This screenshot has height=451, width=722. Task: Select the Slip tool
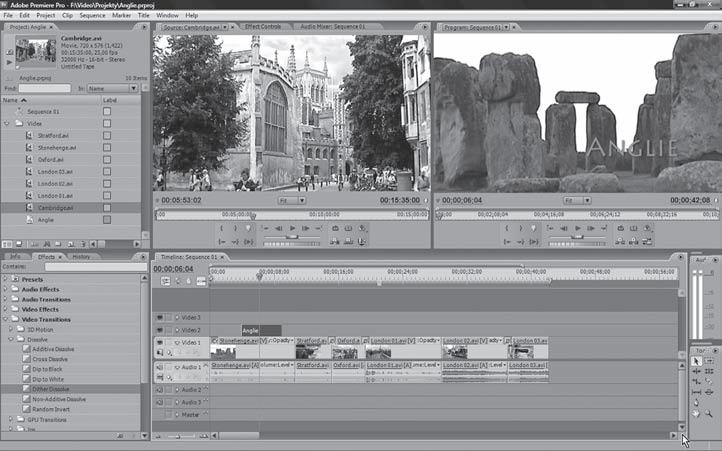[x=696, y=392]
